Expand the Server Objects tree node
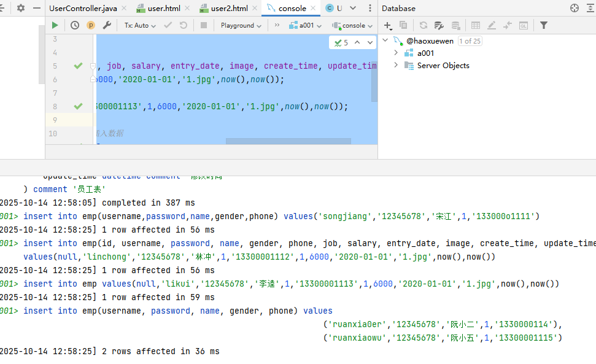This screenshot has height=364, width=596. (x=396, y=65)
